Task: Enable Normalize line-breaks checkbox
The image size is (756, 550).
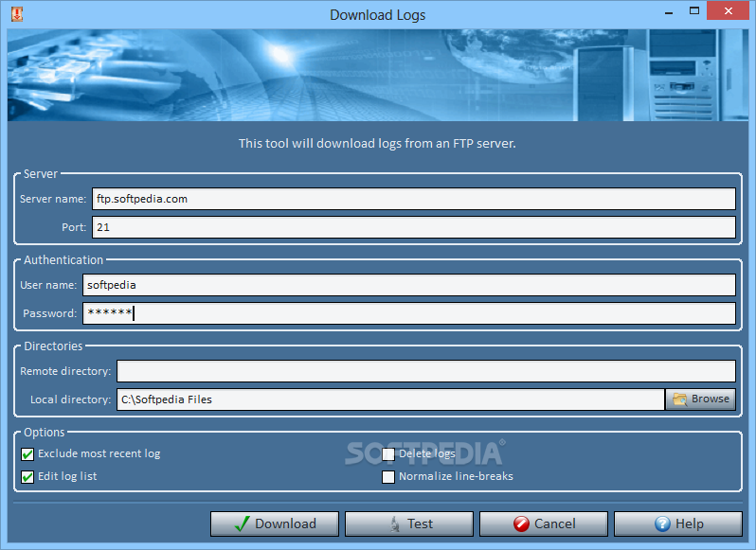Action: point(388,477)
